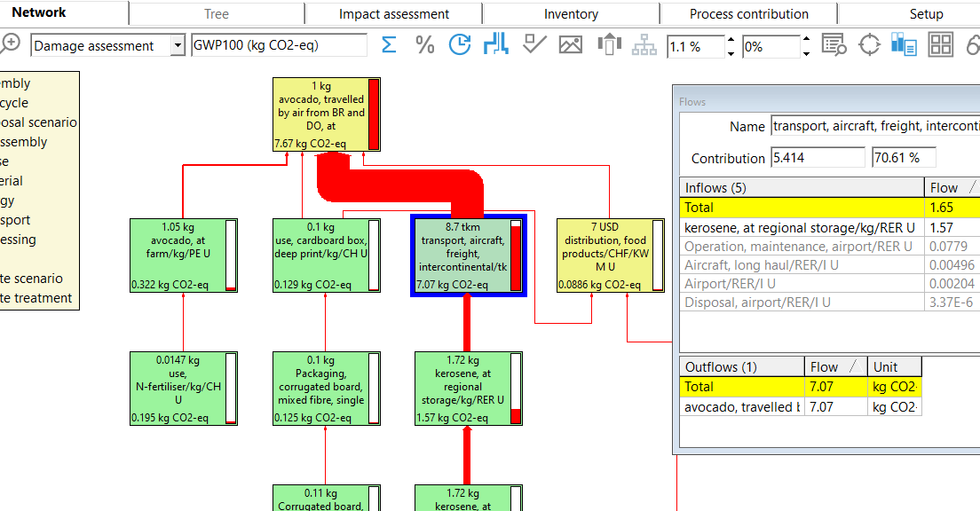
Task: Open the Impact assessment tab
Action: (394, 13)
